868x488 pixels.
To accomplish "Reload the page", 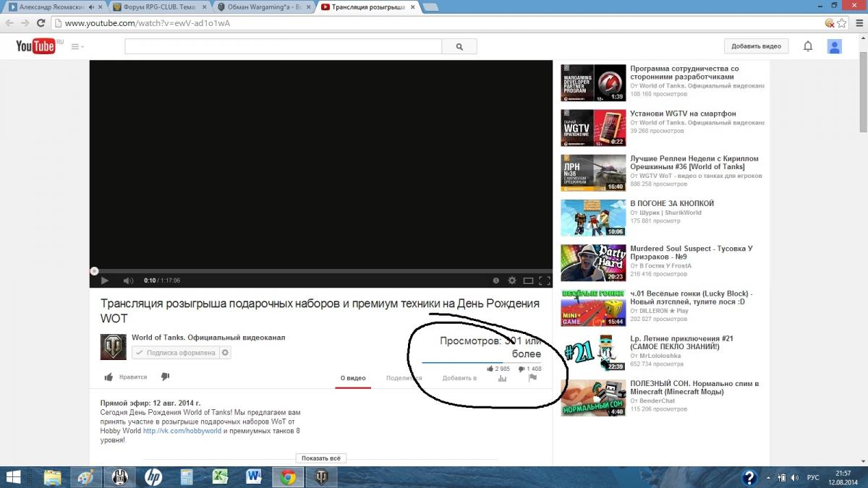I will (x=42, y=23).
